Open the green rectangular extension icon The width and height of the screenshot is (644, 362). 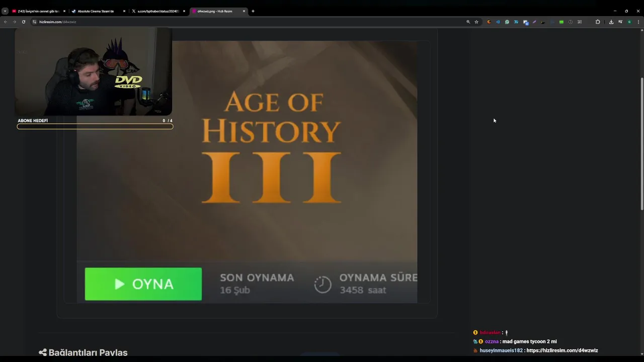point(561,22)
